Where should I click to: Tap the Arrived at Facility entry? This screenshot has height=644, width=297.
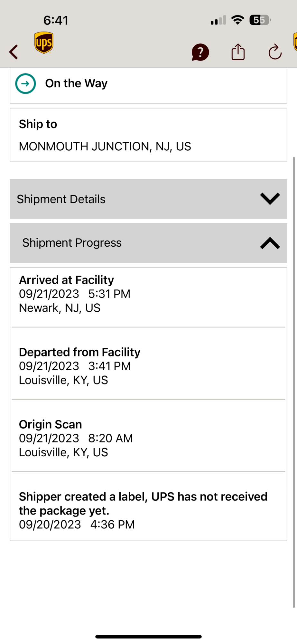(148, 294)
